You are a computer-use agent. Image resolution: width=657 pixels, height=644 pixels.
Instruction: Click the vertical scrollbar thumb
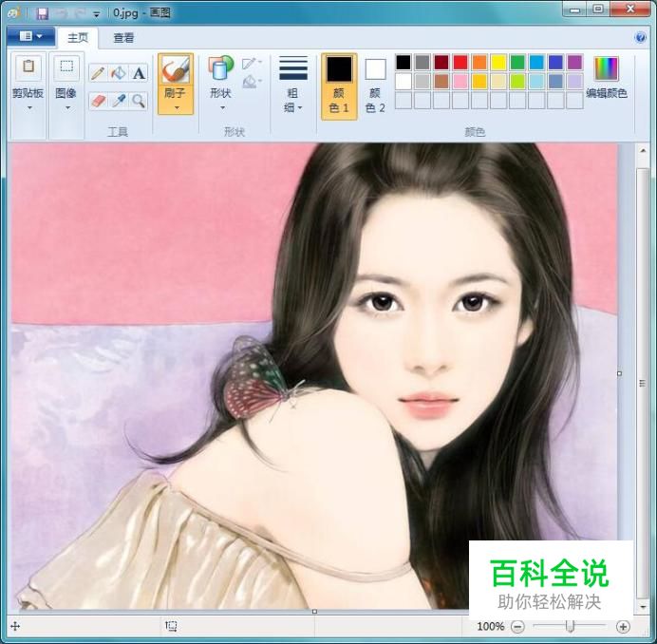click(x=643, y=383)
